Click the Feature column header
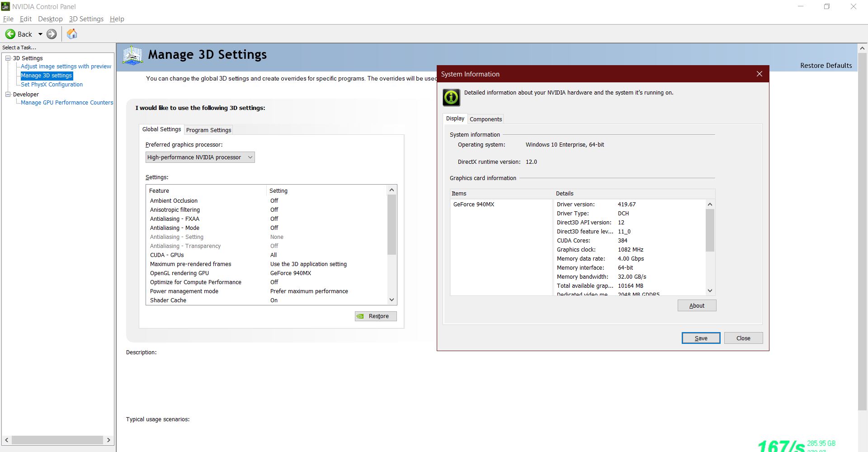Viewport: 868px width, 452px height. [206, 191]
